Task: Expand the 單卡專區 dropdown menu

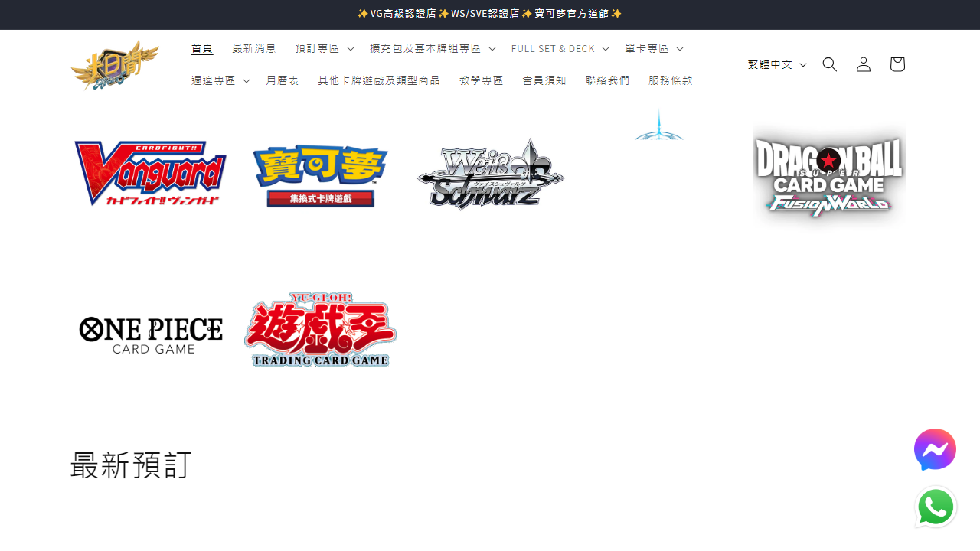Action: pos(654,48)
